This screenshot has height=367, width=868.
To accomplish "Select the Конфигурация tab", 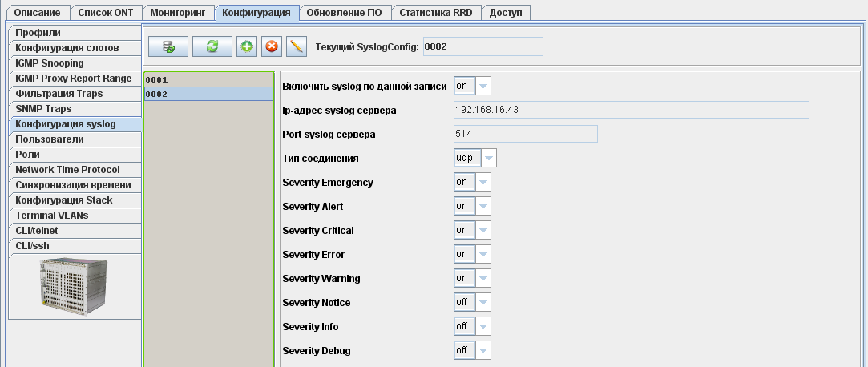I will pos(256,13).
